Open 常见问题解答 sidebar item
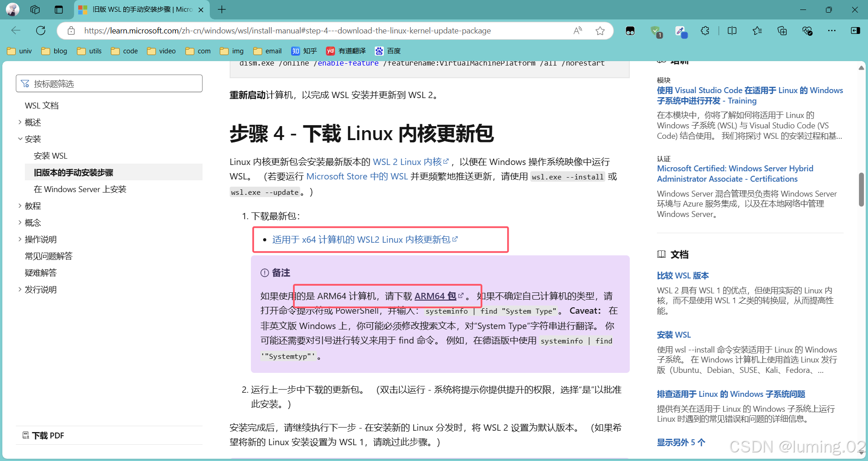Screen dimensions: 868x461 click(x=48, y=256)
